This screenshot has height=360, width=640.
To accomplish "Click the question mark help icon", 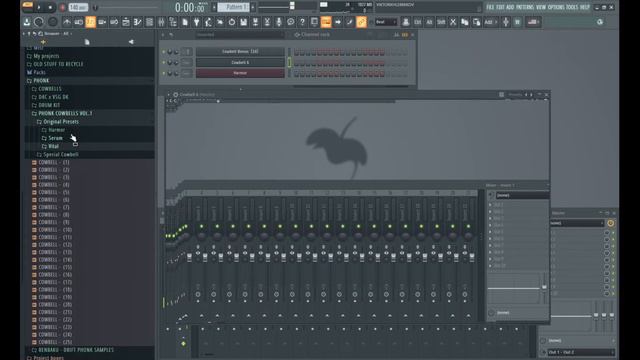I will 302,22.
